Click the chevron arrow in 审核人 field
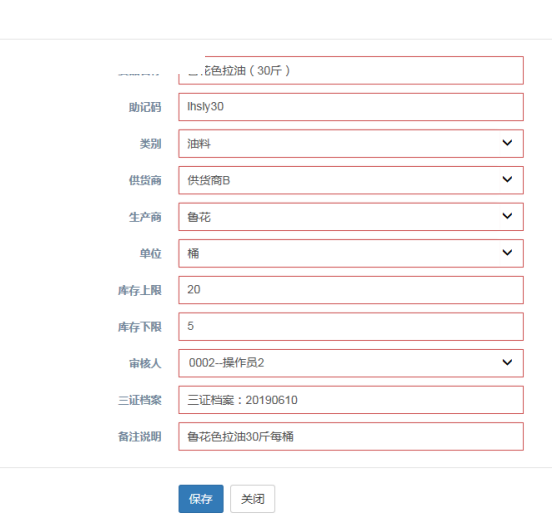Viewport: 559px width, 516px height. click(507, 363)
